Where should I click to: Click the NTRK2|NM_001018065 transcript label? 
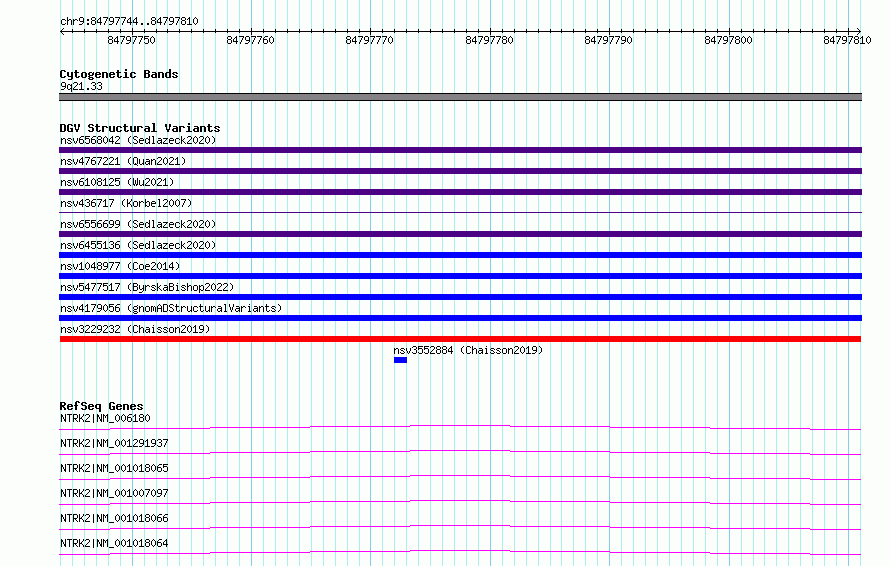(x=114, y=468)
